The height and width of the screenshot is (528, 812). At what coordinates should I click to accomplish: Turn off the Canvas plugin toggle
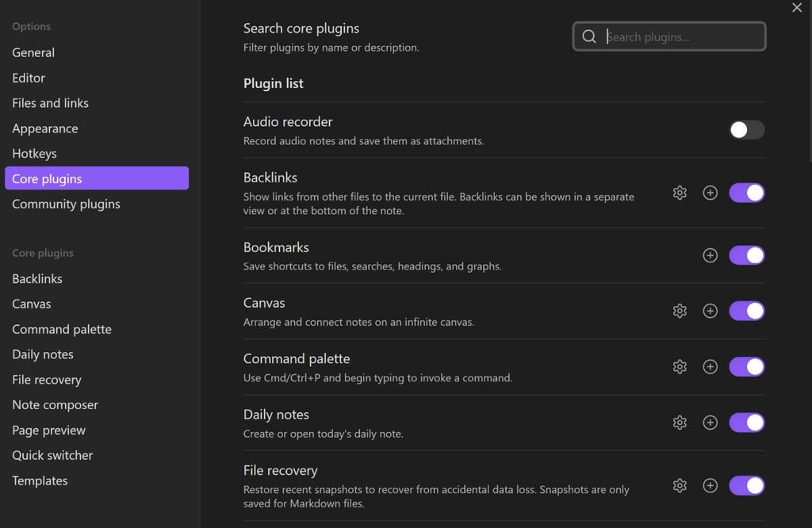coord(747,311)
